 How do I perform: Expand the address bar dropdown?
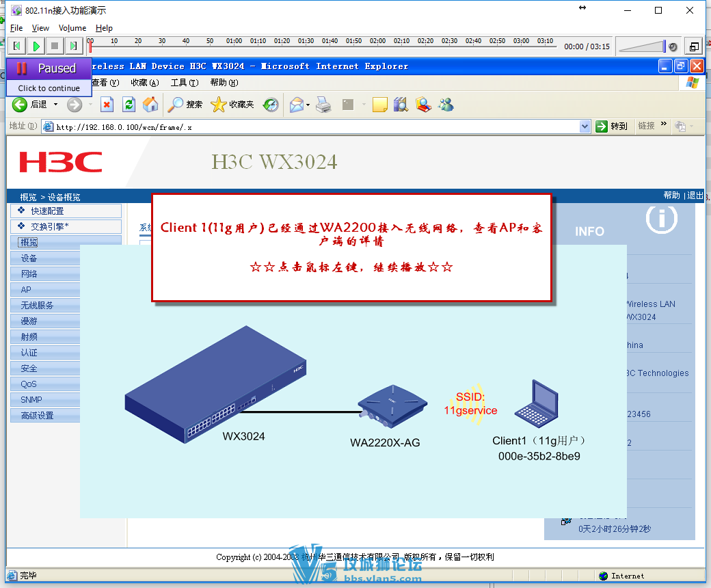coord(585,127)
